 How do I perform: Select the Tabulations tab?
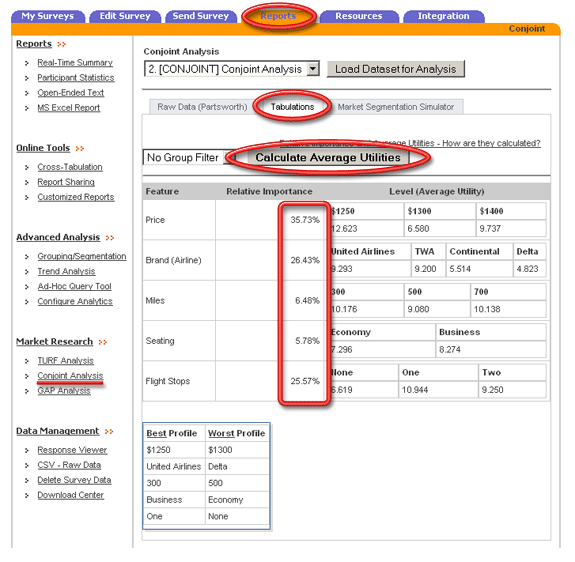[x=292, y=107]
